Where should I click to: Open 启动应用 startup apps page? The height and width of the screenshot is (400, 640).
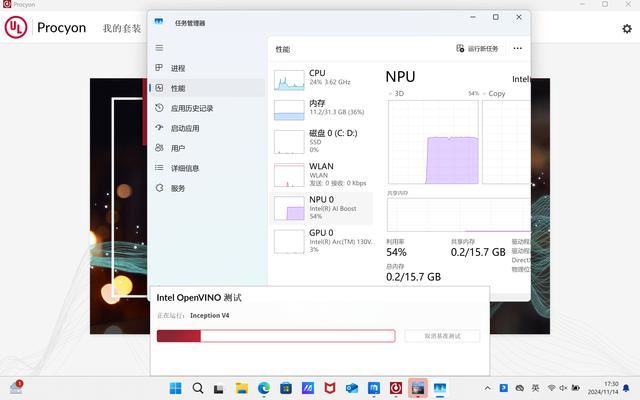point(184,128)
